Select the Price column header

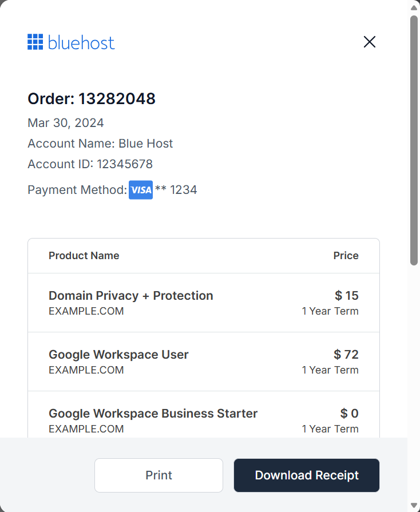346,255
